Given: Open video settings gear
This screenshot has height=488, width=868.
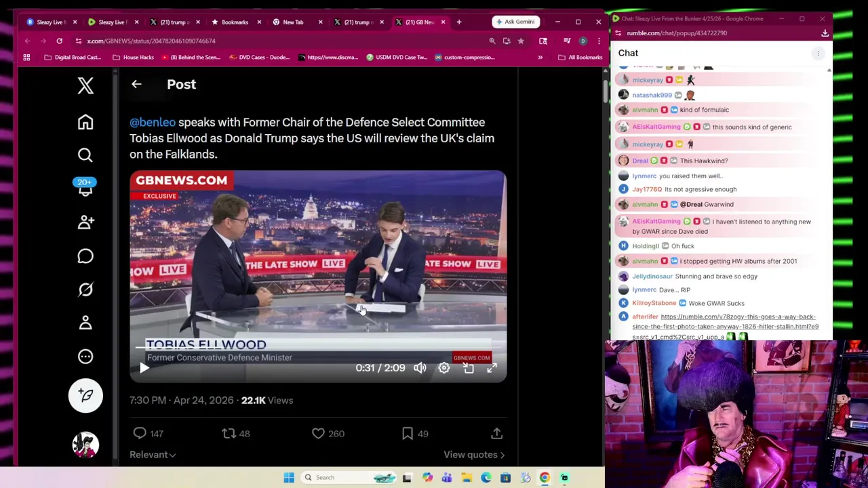Looking at the screenshot, I should pos(443,367).
